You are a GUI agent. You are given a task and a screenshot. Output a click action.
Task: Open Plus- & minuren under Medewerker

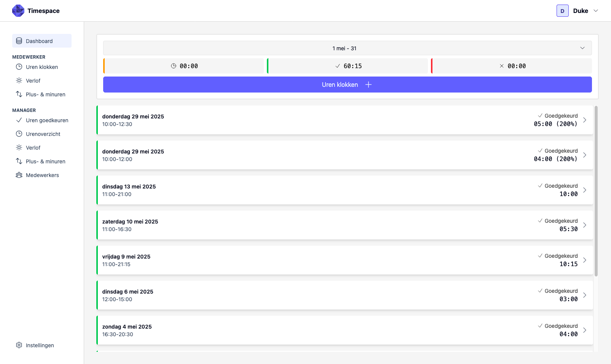coord(45,94)
